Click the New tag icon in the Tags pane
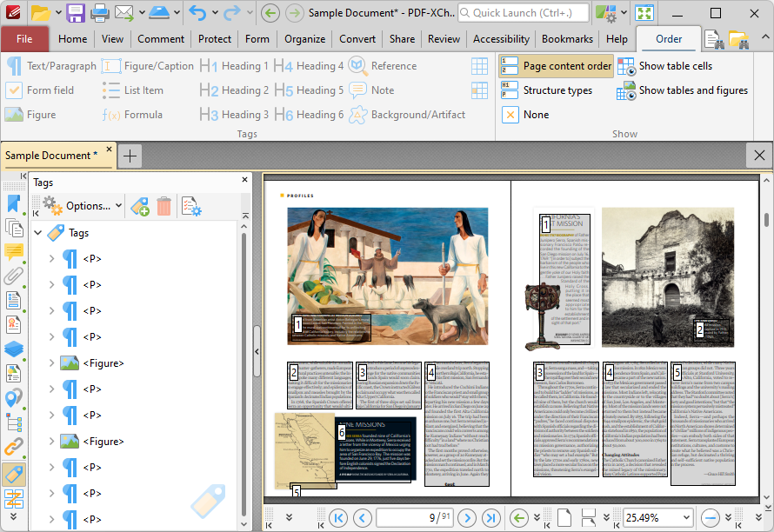Image resolution: width=774 pixels, height=532 pixels. coord(140,206)
